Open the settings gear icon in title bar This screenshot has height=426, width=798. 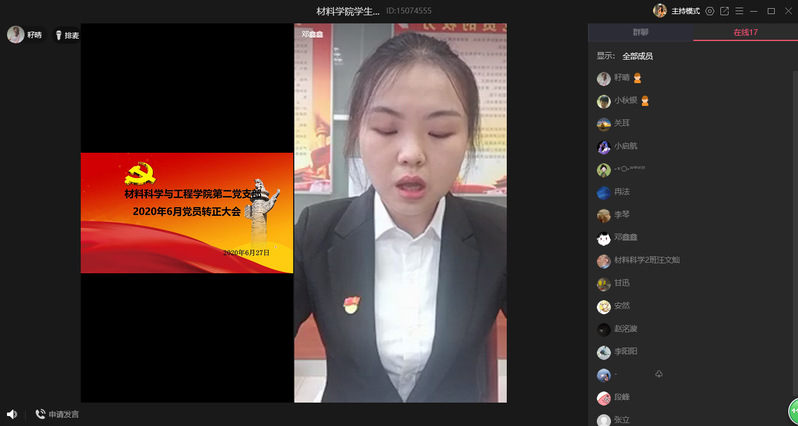tap(710, 11)
